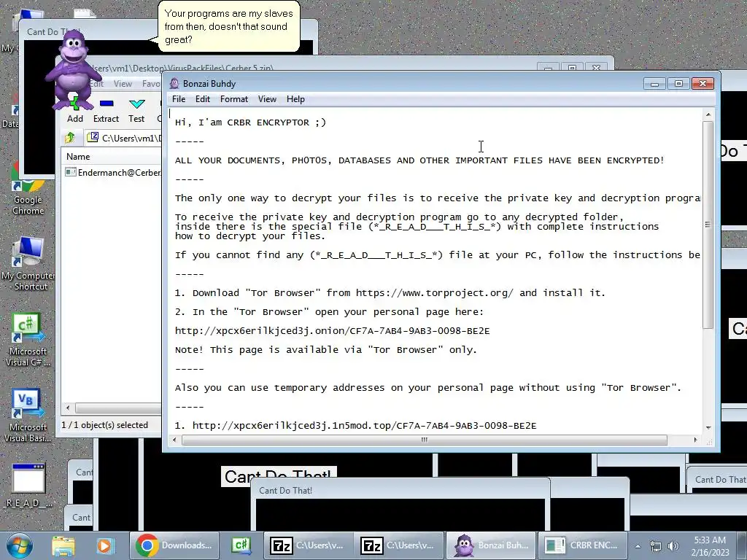Click Bonzi's speech bubble text

point(228,27)
